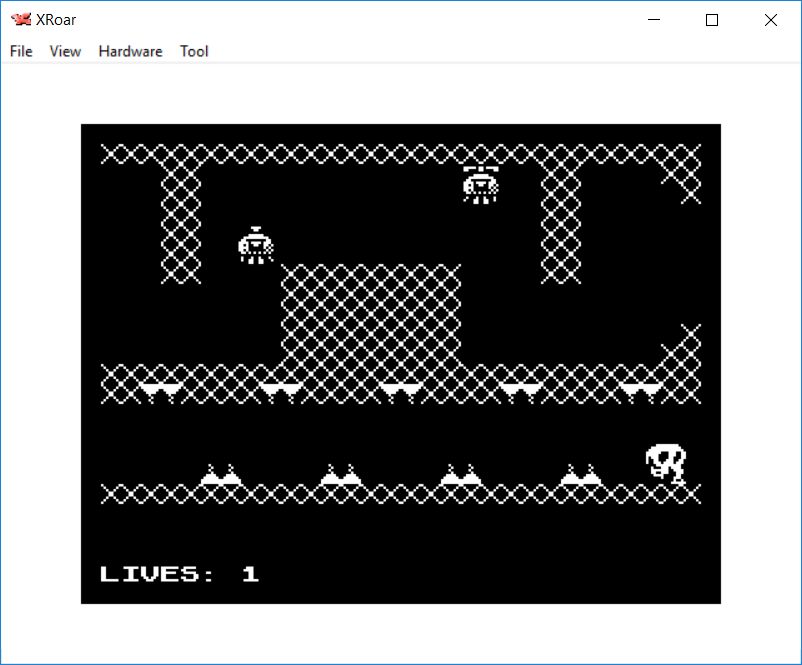The width and height of the screenshot is (802, 665).
Task: Maximize the XRoar window
Action: click(x=712, y=20)
